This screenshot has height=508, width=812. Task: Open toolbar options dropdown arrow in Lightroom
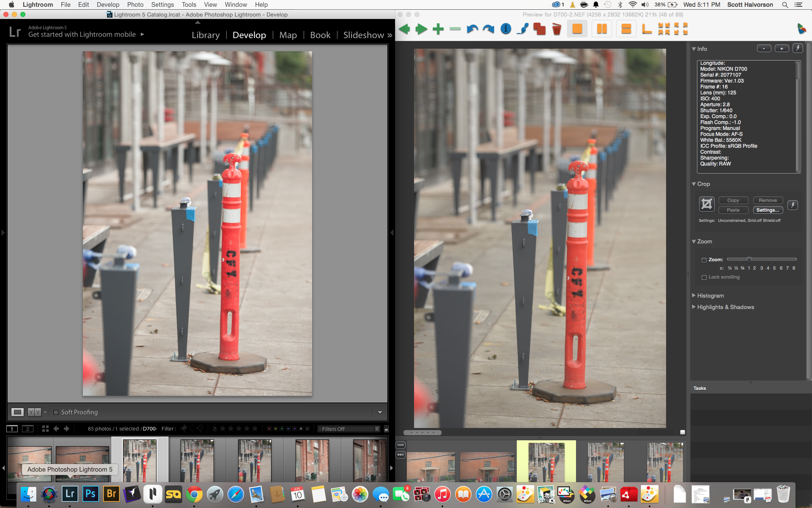tap(380, 412)
